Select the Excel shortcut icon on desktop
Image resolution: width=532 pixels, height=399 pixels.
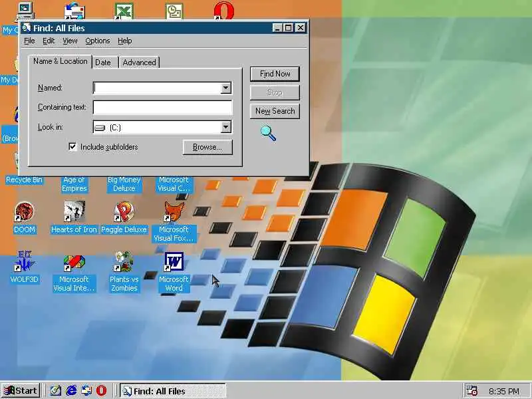tap(124, 11)
